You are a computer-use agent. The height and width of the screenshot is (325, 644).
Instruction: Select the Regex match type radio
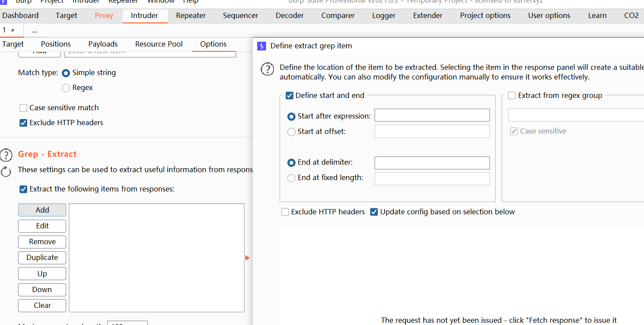point(66,88)
